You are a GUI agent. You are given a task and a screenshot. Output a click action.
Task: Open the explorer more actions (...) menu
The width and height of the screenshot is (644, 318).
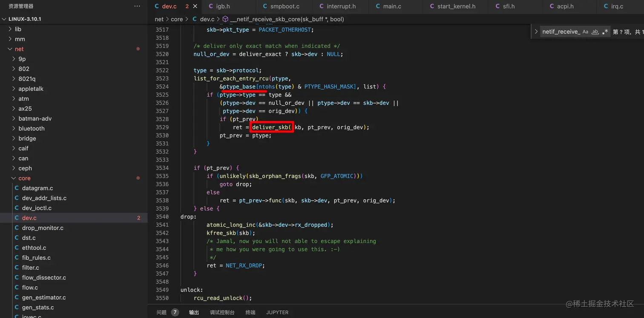137,6
